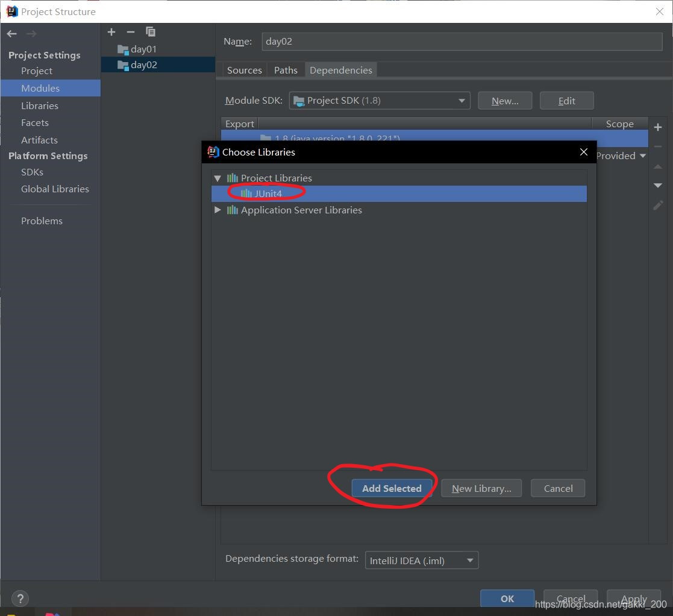
Task: Remove the selected module with minus icon
Action: point(131,32)
